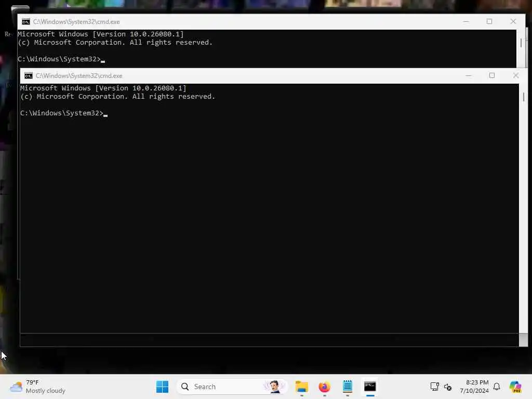Click the back cmd window vertical scrollbar thumb

point(521,43)
